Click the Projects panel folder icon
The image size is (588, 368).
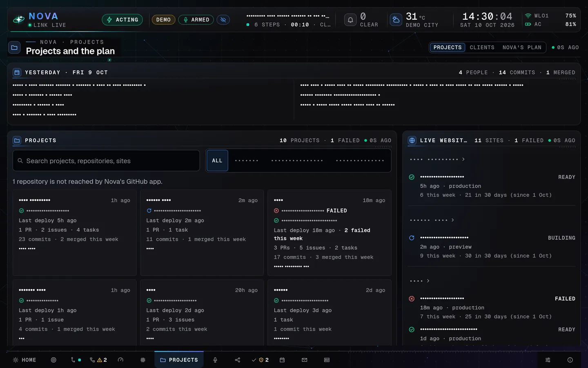[x=17, y=140]
